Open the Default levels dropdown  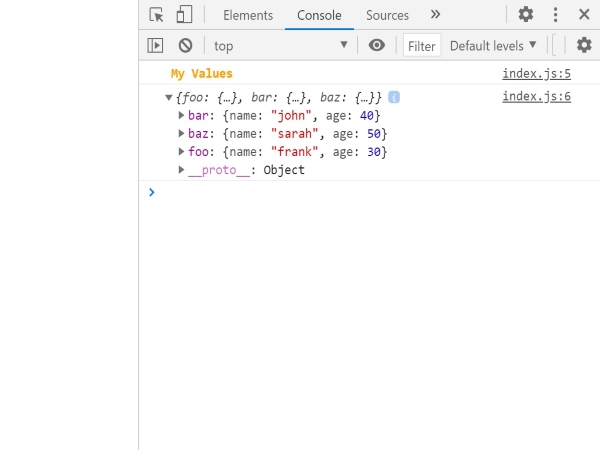[493, 45]
